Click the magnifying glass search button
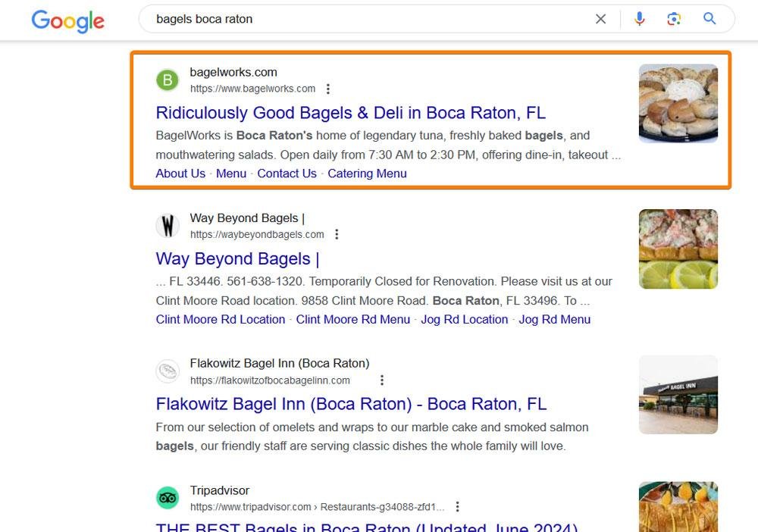The width and height of the screenshot is (758, 532). coord(709,19)
